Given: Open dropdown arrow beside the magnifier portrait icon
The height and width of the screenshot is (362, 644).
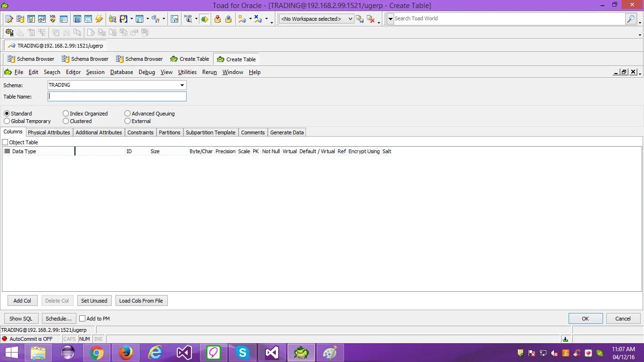Looking at the screenshot, I should click(132, 19).
